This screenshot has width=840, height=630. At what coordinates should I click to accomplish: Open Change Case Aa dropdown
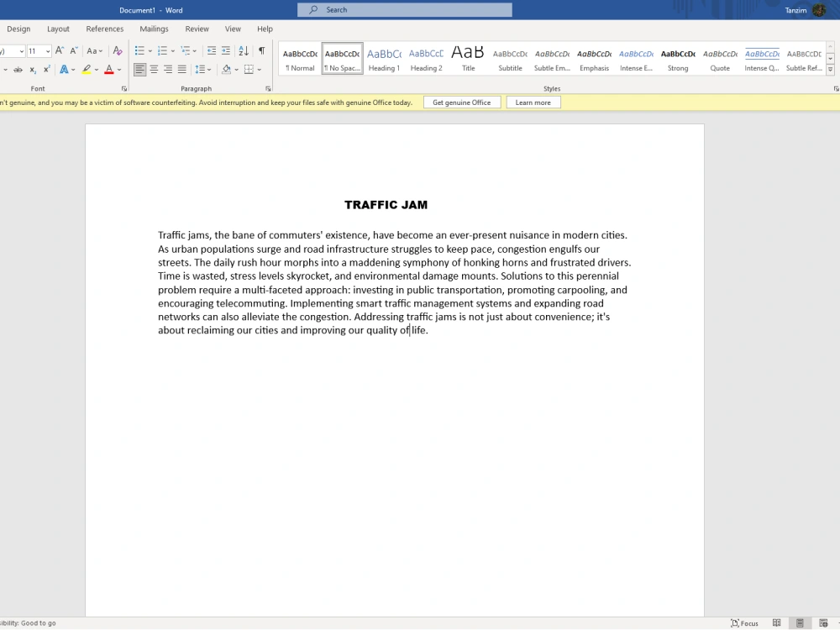[94, 51]
